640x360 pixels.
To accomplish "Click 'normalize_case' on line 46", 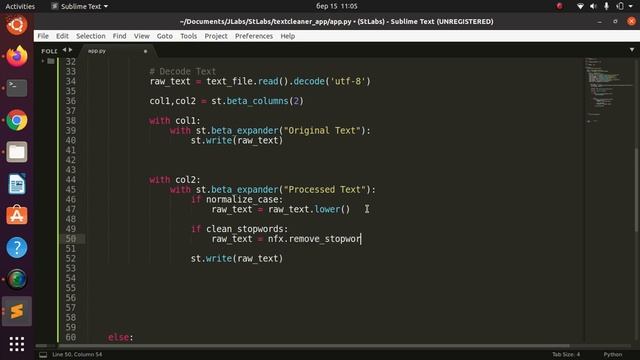I will (x=242, y=200).
